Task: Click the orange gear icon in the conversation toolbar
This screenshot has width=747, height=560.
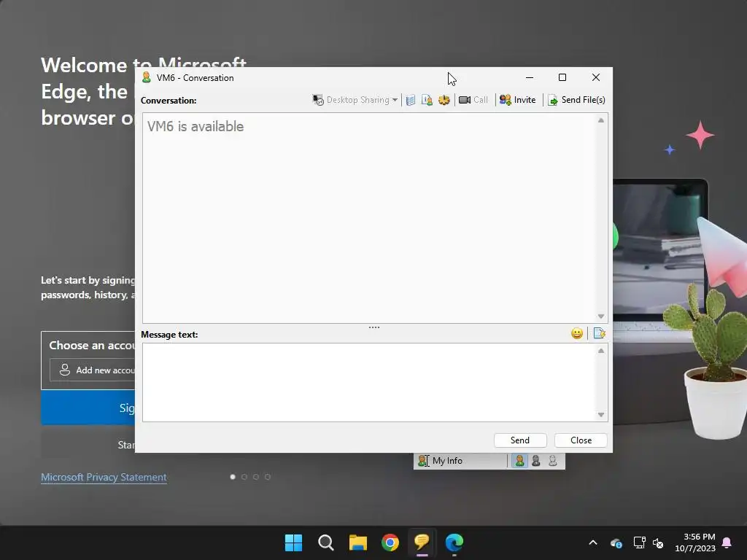Action: pyautogui.click(x=444, y=100)
